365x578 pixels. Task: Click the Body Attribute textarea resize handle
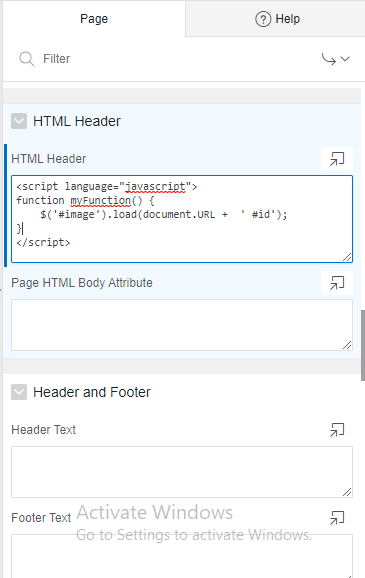pos(347,345)
